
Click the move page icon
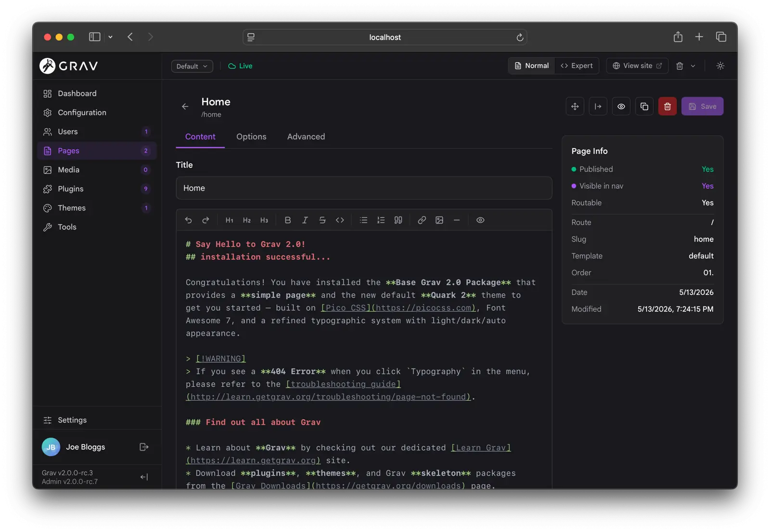(575, 106)
